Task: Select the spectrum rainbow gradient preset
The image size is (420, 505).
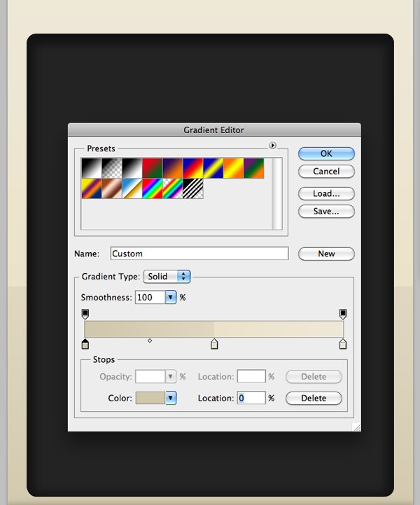Action: pos(153,188)
